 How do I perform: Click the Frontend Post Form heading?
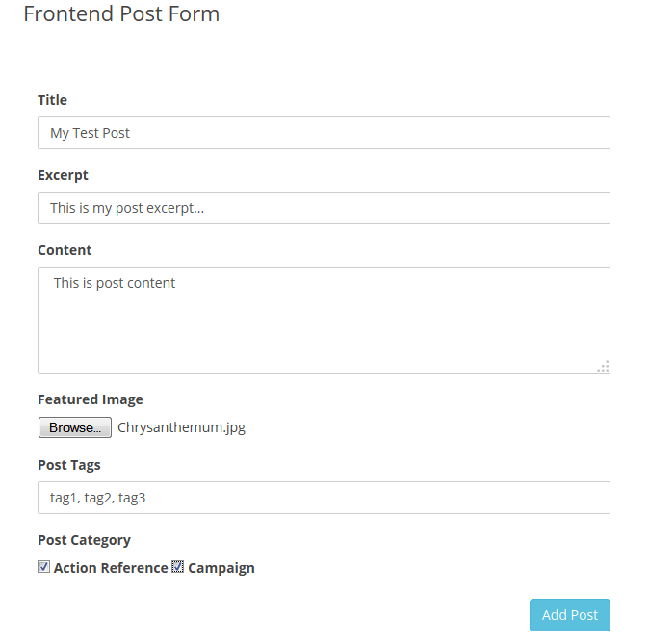[x=121, y=14]
